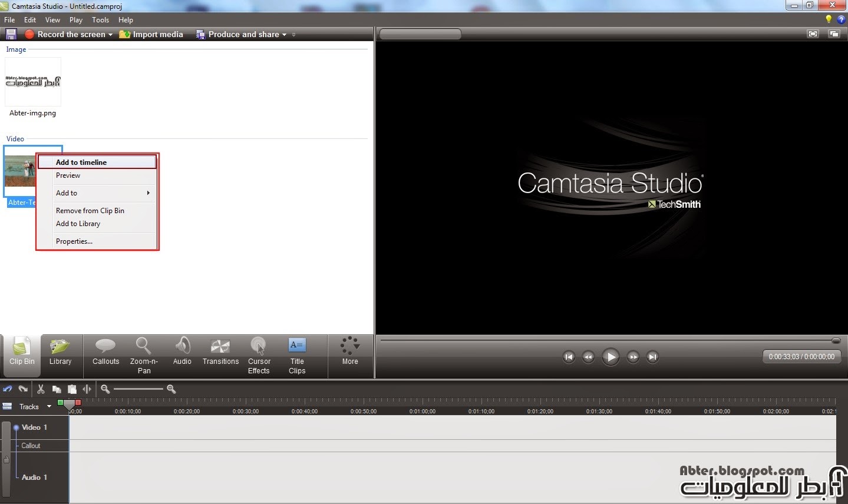Screen dimensions: 848x504
Task: Detach the preview window
Action: pyautogui.click(x=834, y=34)
